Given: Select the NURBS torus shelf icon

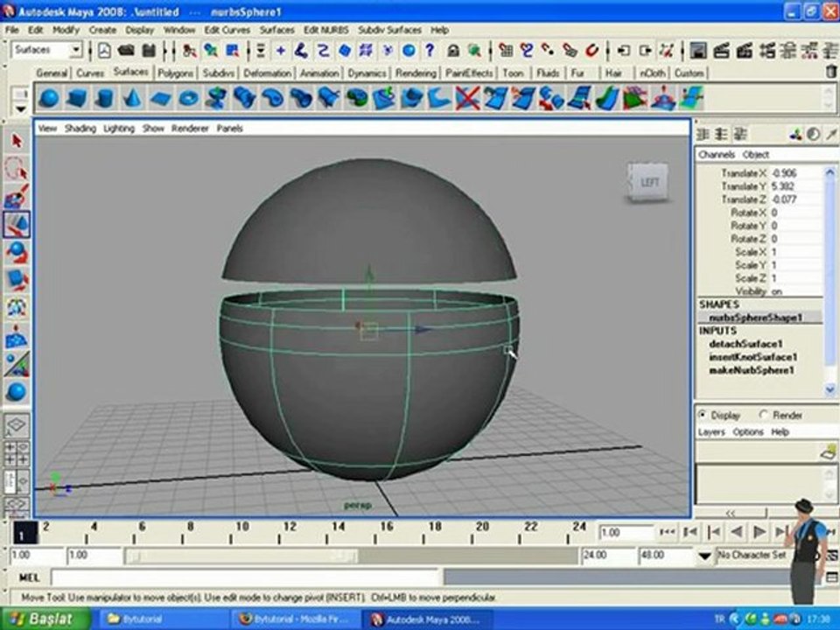Looking at the screenshot, I should tap(188, 99).
